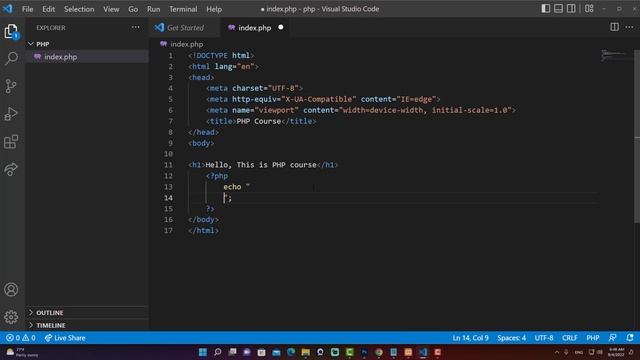Split the editor to the right
This screenshot has width=640, height=360.
614,27
